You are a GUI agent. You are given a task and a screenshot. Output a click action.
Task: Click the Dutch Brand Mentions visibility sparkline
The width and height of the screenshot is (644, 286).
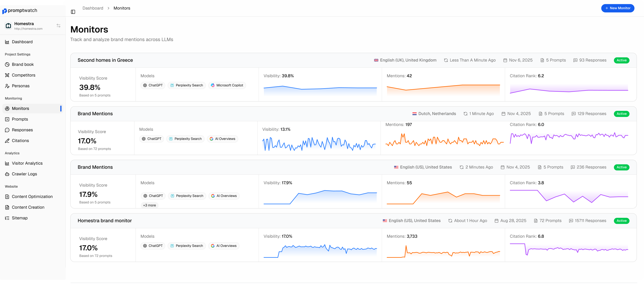(x=319, y=144)
